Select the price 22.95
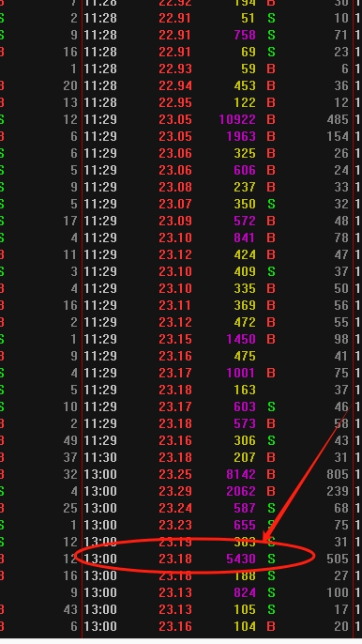This screenshot has width=362, height=644. click(x=175, y=102)
